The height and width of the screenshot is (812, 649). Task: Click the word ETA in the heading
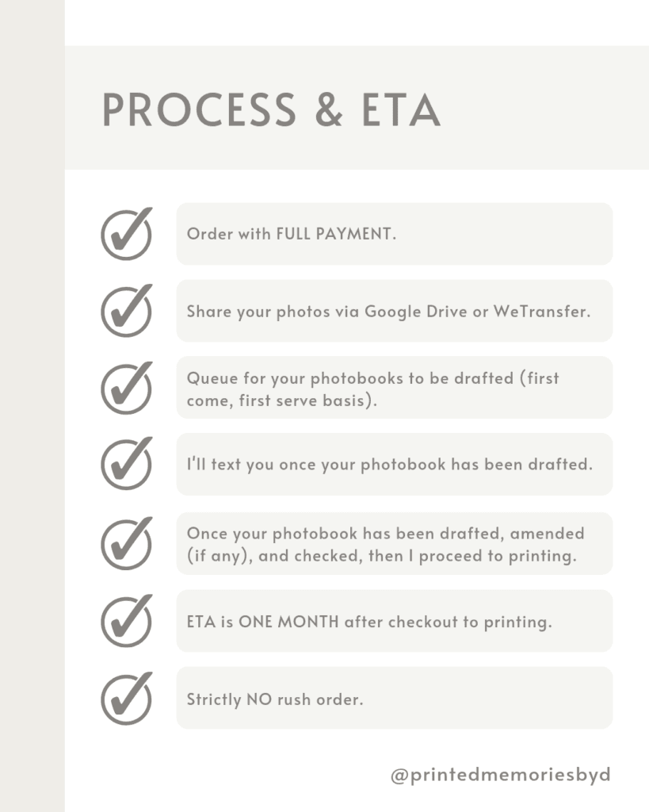click(x=400, y=110)
